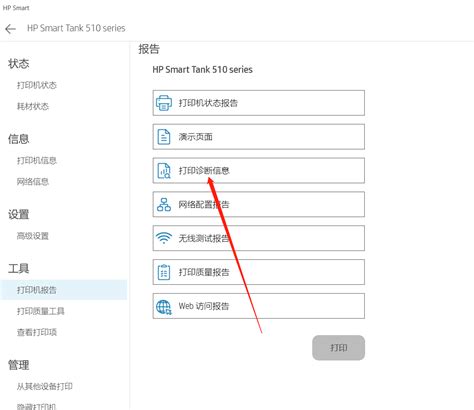This screenshot has height=410, width=474.
Task: Click the HP Smart Tank 510 series header title
Action: pyautogui.click(x=76, y=28)
